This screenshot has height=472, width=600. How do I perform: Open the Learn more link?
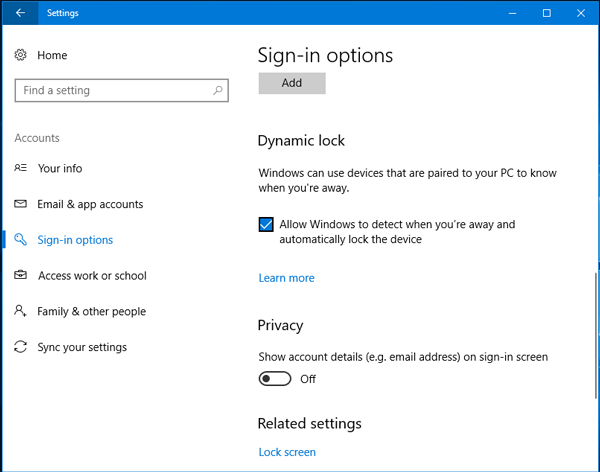coord(286,278)
